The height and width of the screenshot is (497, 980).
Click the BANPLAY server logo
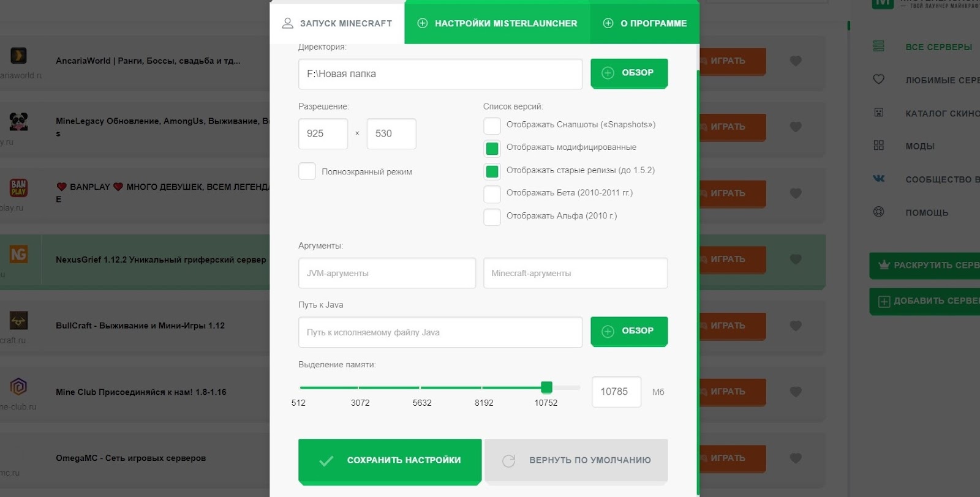[18, 188]
